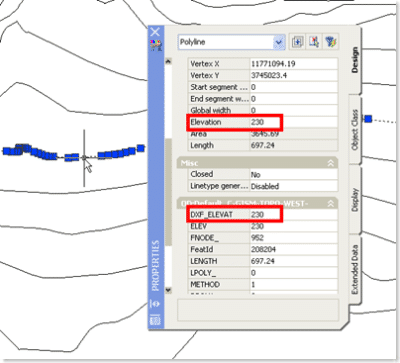This screenshot has width=400, height=363.
Task: Click the METHOD value 1
Action: [253, 285]
